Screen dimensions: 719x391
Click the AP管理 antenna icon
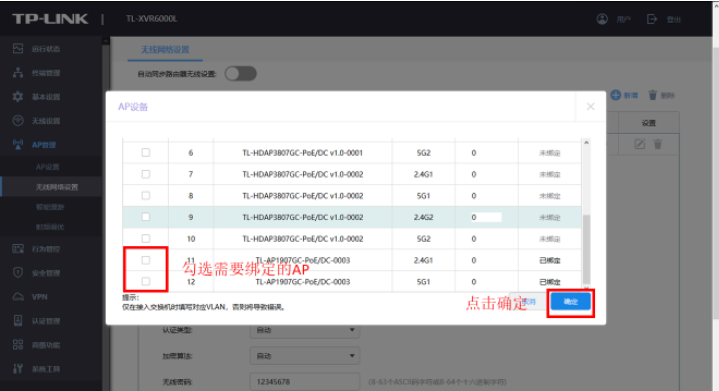[x=18, y=145]
